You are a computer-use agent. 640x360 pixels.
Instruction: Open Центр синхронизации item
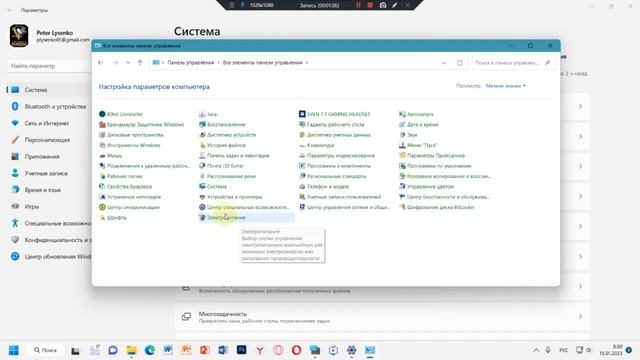(129, 207)
